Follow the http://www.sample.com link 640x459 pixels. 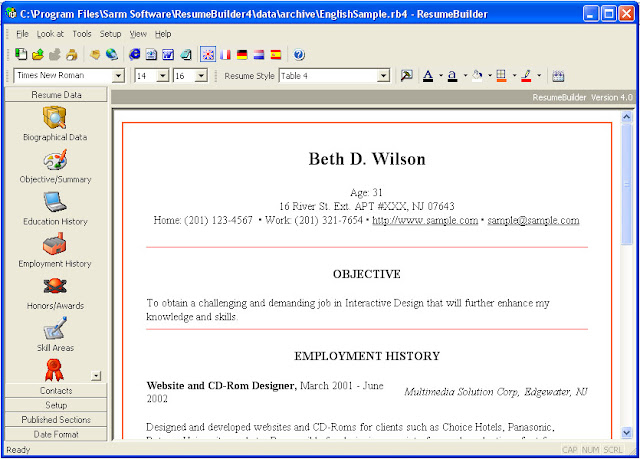click(x=425, y=220)
